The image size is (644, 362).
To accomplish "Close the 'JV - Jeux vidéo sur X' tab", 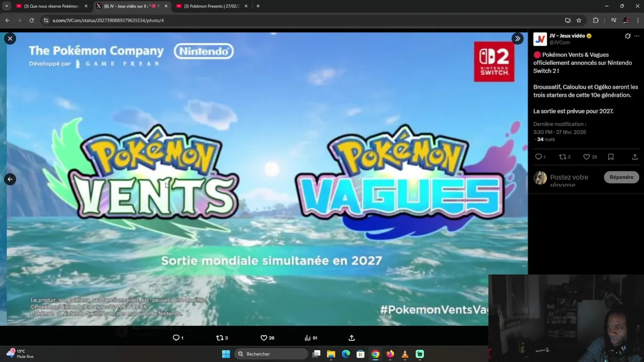I will click(x=166, y=6).
